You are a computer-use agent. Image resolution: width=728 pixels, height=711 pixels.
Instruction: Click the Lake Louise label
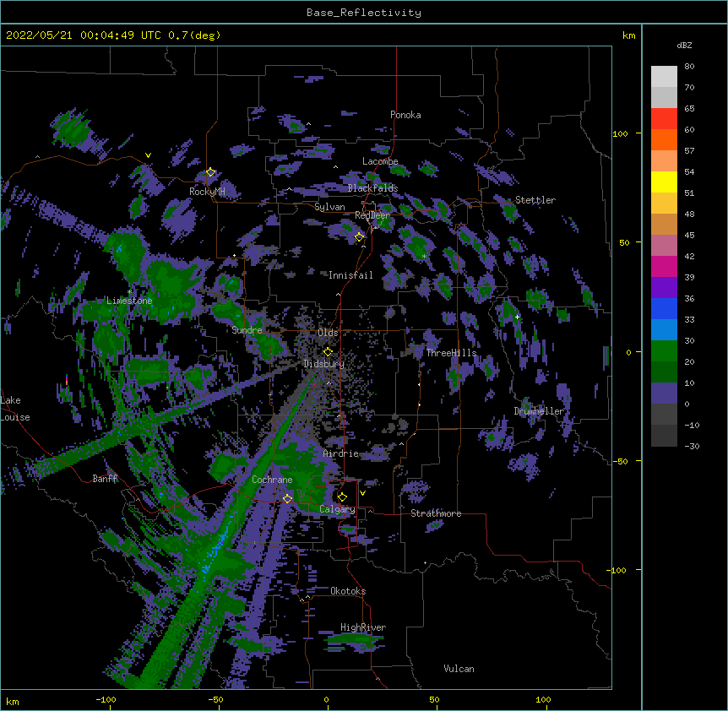[x=14, y=409]
